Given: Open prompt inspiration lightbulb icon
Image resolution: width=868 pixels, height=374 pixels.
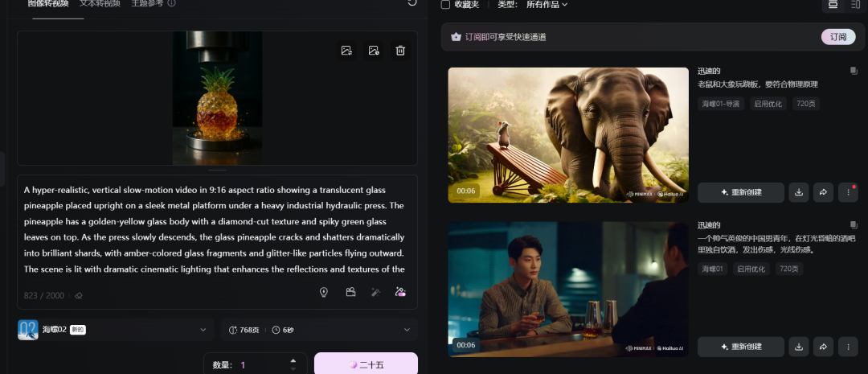Looking at the screenshot, I should (325, 291).
